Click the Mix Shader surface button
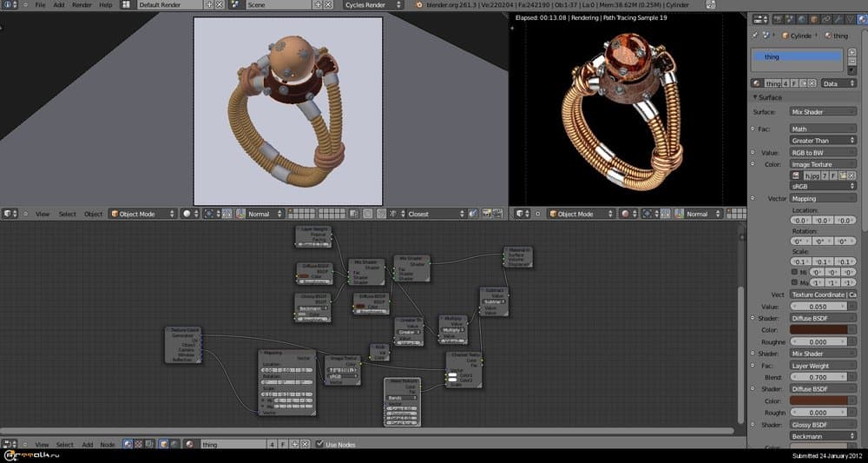The height and width of the screenshot is (463, 868). (823, 111)
